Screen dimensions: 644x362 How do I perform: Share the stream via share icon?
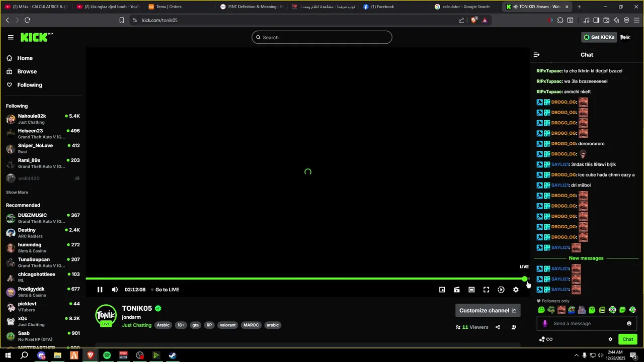pyautogui.click(x=498, y=327)
